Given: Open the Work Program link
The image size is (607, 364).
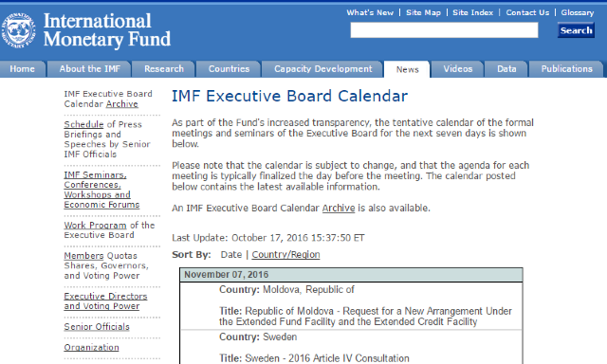Looking at the screenshot, I should [x=95, y=226].
